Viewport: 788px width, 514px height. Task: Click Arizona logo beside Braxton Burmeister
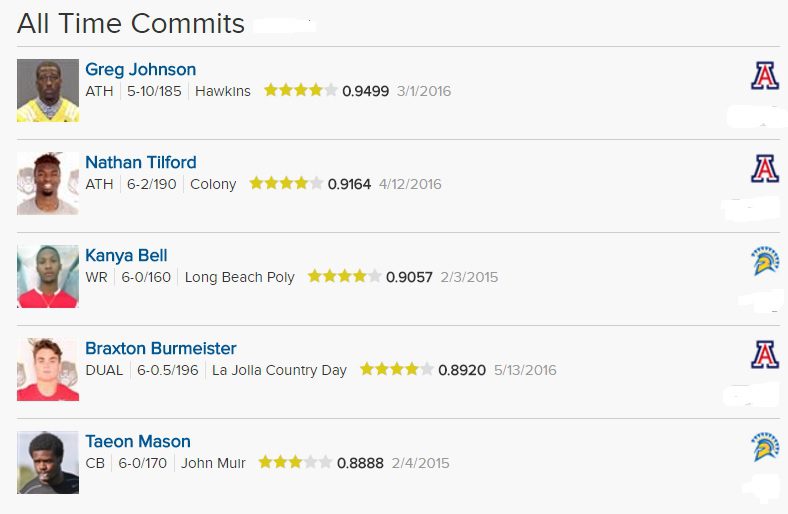tap(765, 354)
